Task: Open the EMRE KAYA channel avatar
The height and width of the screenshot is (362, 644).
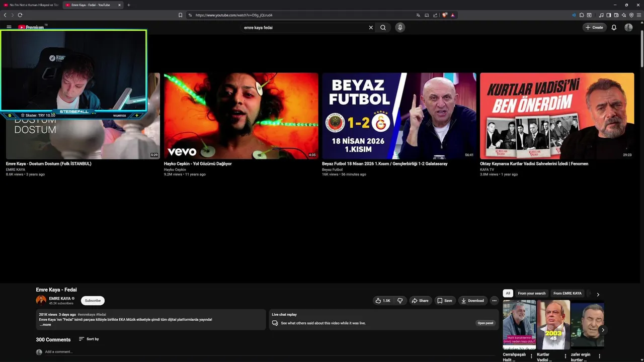Action: click(x=41, y=300)
